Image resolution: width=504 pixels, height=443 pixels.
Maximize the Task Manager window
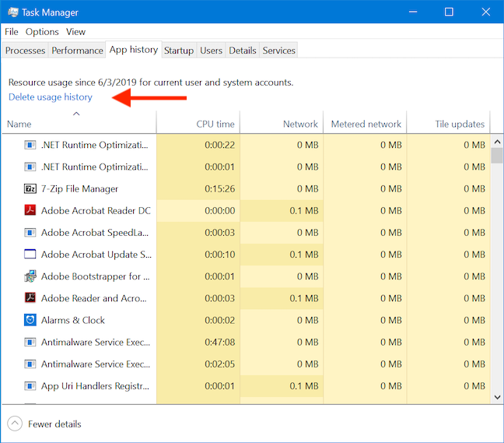[449, 12]
